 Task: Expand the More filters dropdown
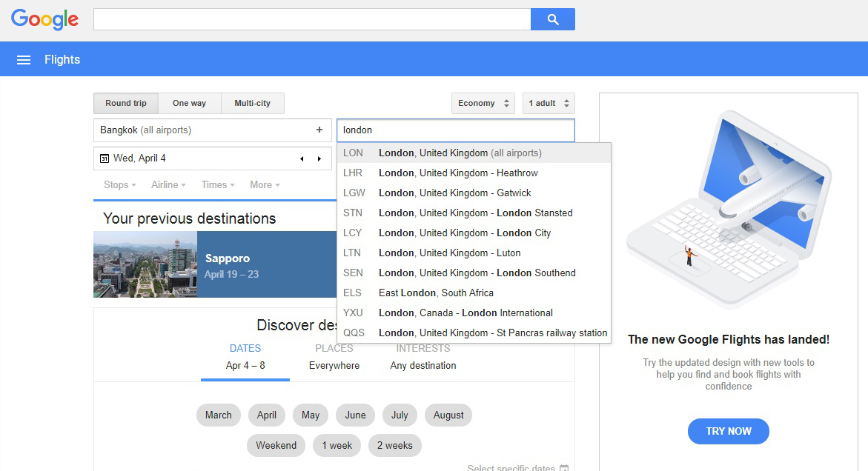tap(265, 184)
